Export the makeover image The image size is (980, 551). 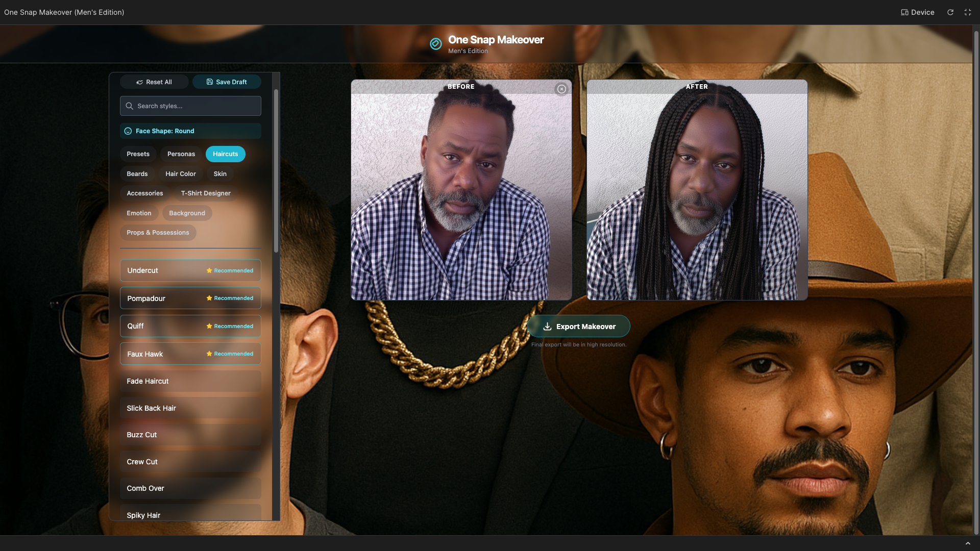pyautogui.click(x=579, y=327)
